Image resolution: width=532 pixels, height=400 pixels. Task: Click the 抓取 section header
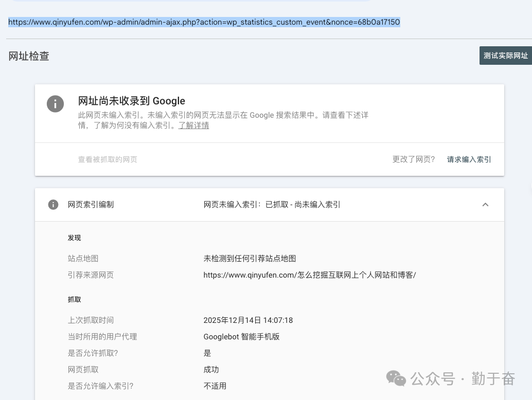coord(74,299)
